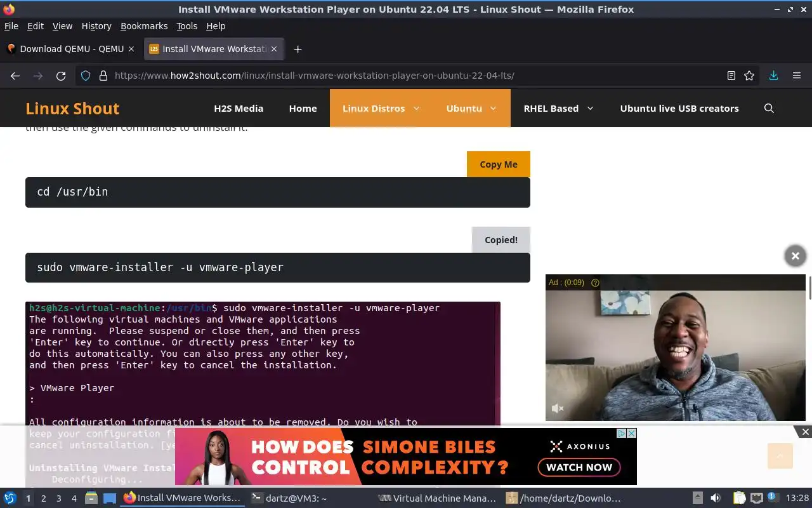The height and width of the screenshot is (508, 812).
Task: Open the clipboard tray icon
Action: pyautogui.click(x=739, y=498)
